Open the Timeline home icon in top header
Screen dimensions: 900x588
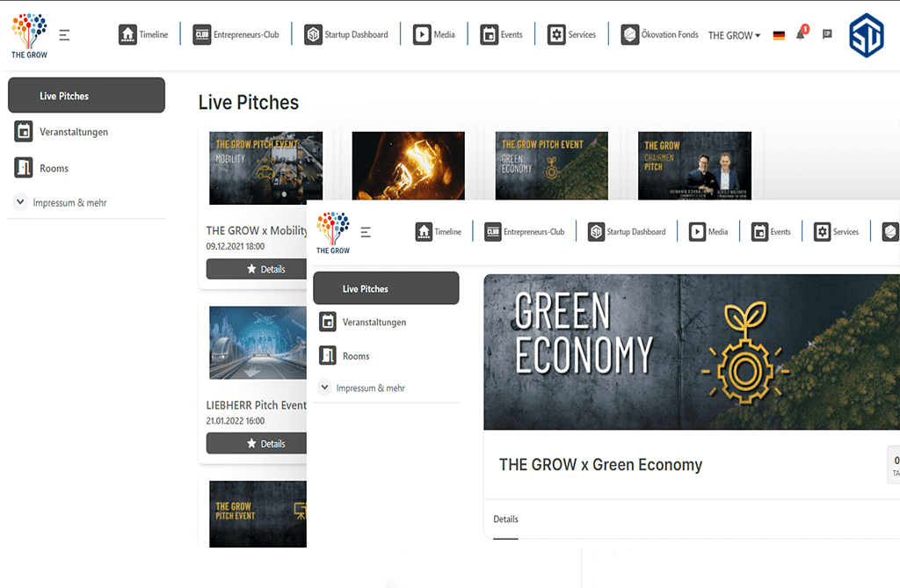point(127,34)
